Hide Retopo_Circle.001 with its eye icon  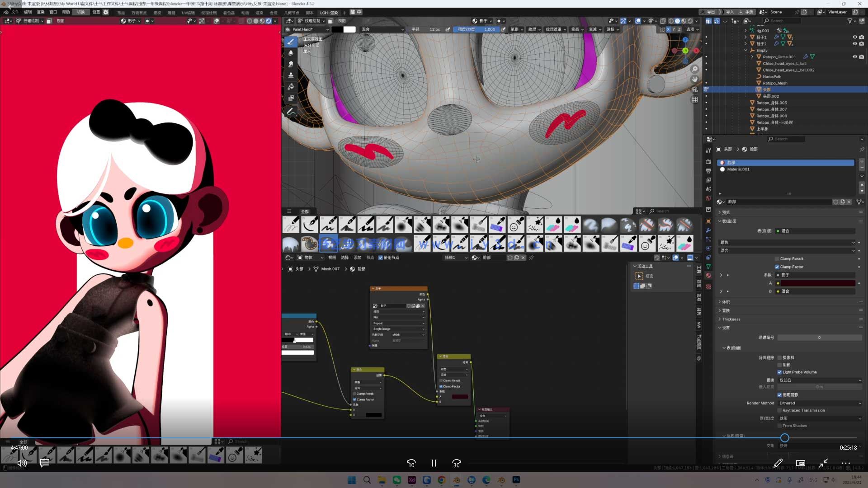tap(854, 57)
